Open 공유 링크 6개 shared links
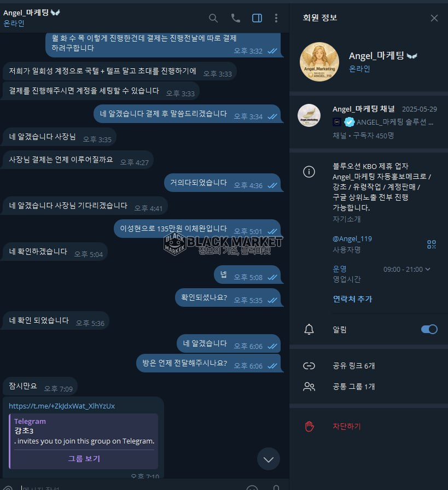This screenshot has height=490, width=448. click(x=369, y=366)
